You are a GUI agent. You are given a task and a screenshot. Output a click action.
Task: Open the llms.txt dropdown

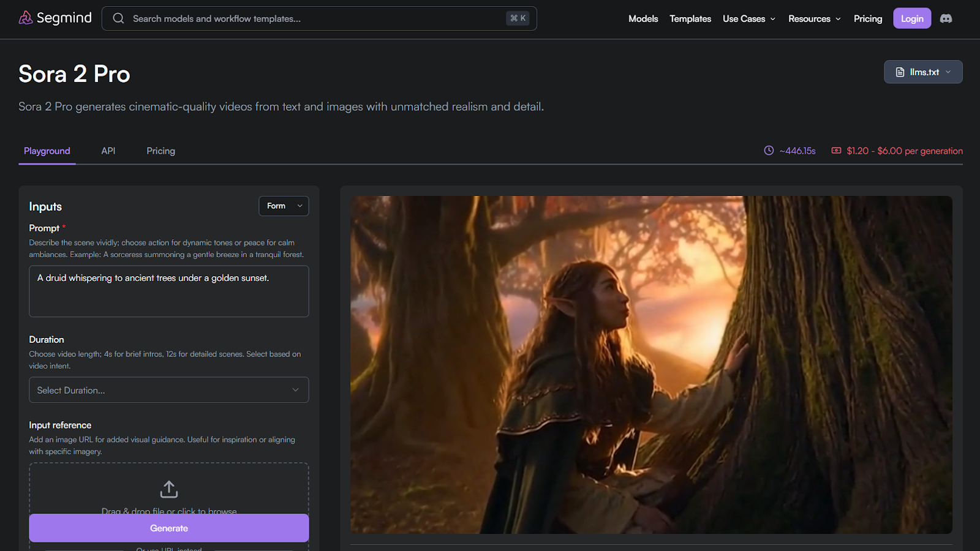[x=923, y=72]
